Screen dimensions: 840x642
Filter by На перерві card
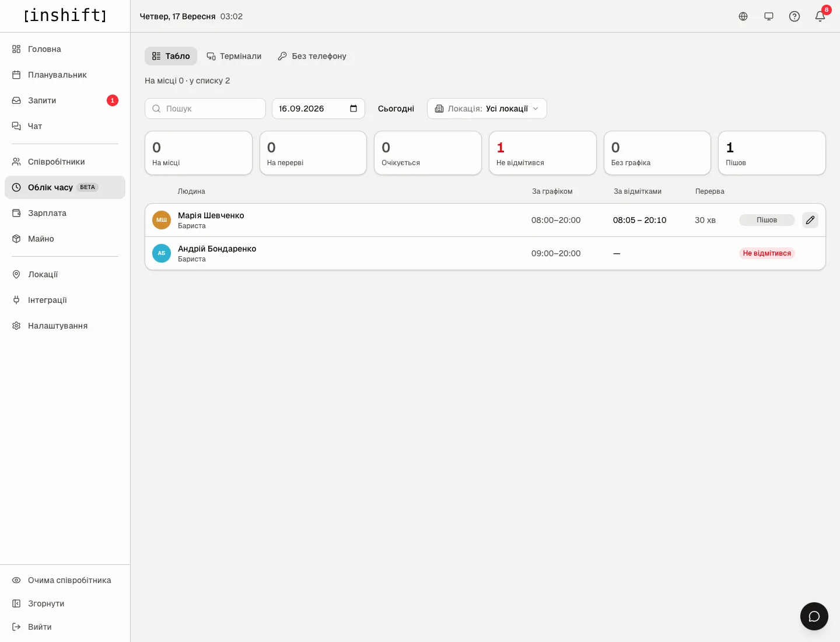coord(313,153)
